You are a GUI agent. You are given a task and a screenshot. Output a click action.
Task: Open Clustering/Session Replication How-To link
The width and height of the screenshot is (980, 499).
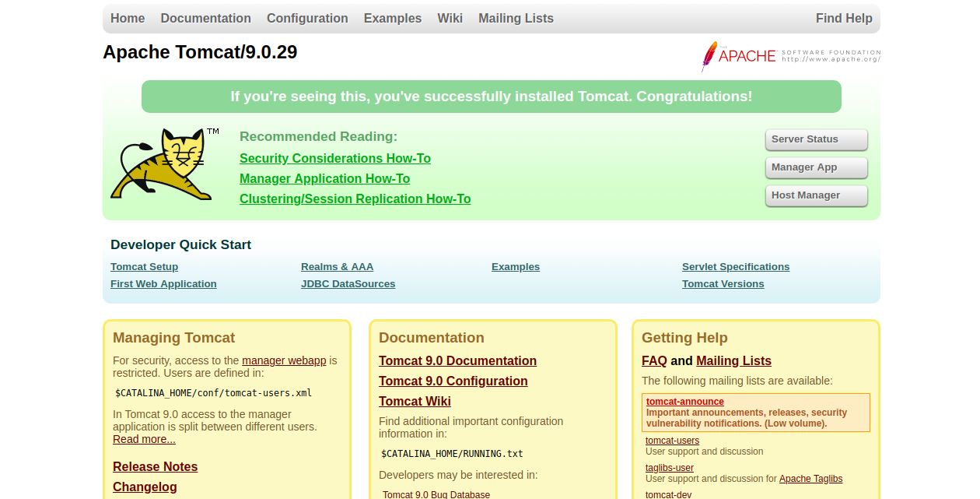[x=355, y=199]
